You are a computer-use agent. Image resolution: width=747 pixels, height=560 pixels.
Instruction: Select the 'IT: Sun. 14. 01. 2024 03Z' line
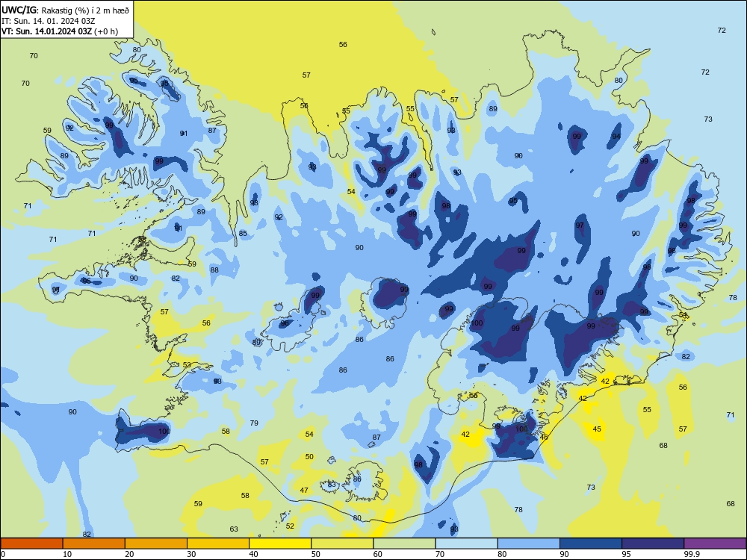[48, 21]
